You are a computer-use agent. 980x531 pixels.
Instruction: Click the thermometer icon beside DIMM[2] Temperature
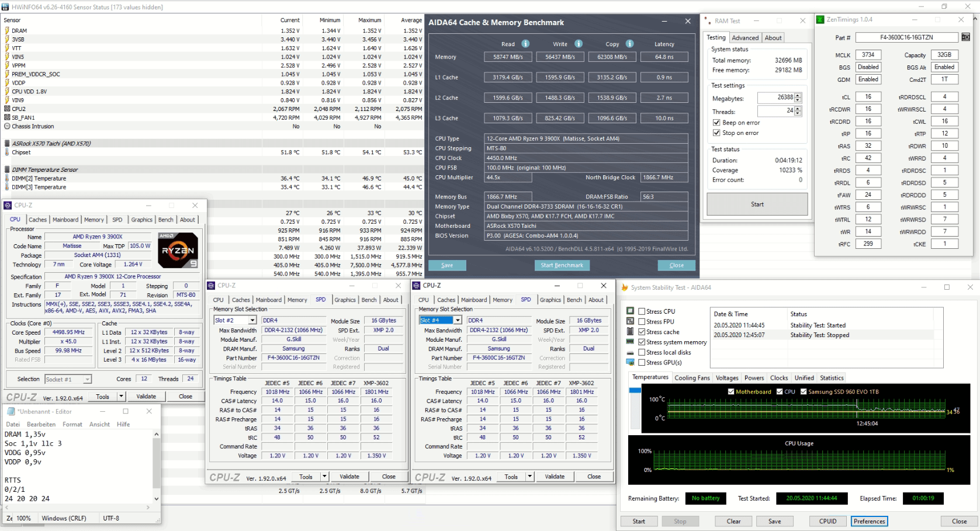pyautogui.click(x=7, y=179)
